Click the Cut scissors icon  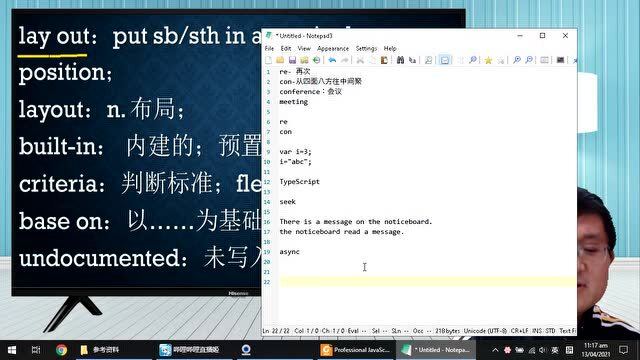tap(360, 60)
